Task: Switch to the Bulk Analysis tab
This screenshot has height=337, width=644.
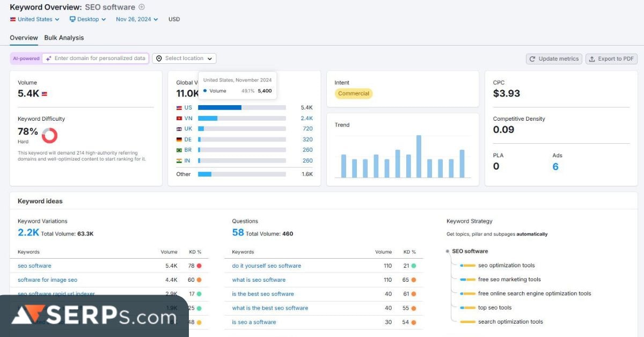Action: click(64, 38)
